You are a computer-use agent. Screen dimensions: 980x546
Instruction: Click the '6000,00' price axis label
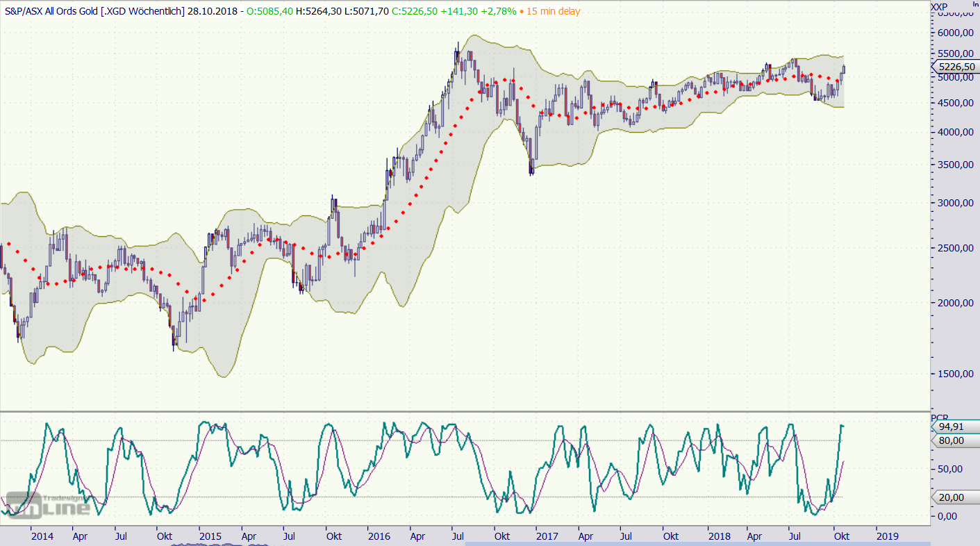[954, 33]
